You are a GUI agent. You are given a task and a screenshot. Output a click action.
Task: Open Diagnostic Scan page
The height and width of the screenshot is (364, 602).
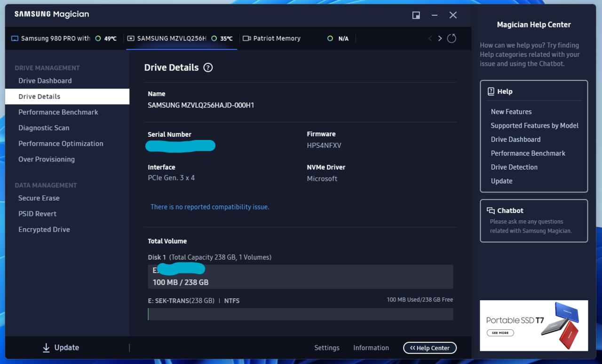[44, 128]
